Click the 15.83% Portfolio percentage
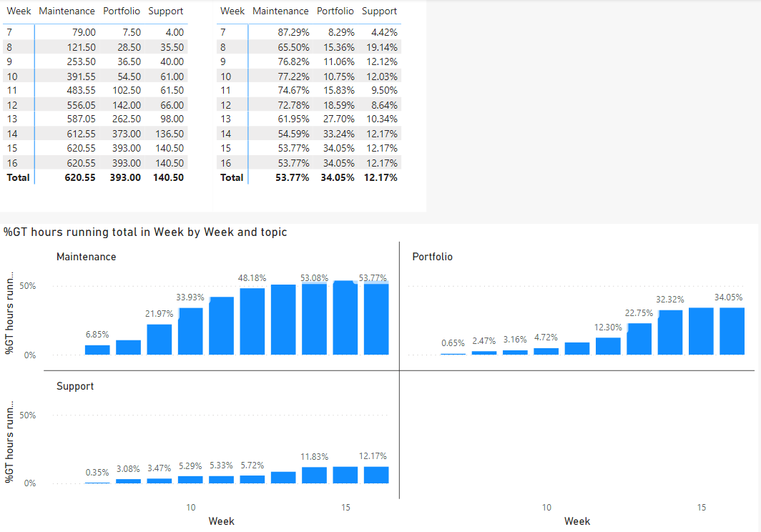Screen dimensions: 761x532 point(339,90)
